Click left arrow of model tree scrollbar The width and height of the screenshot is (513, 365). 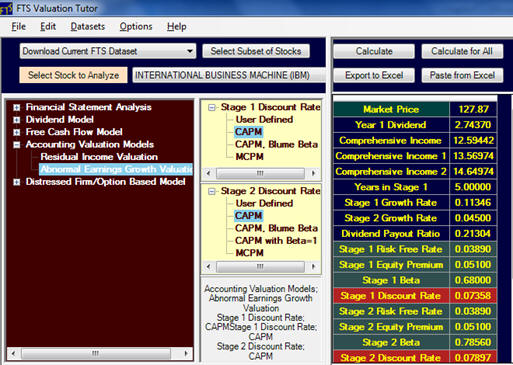13,353
